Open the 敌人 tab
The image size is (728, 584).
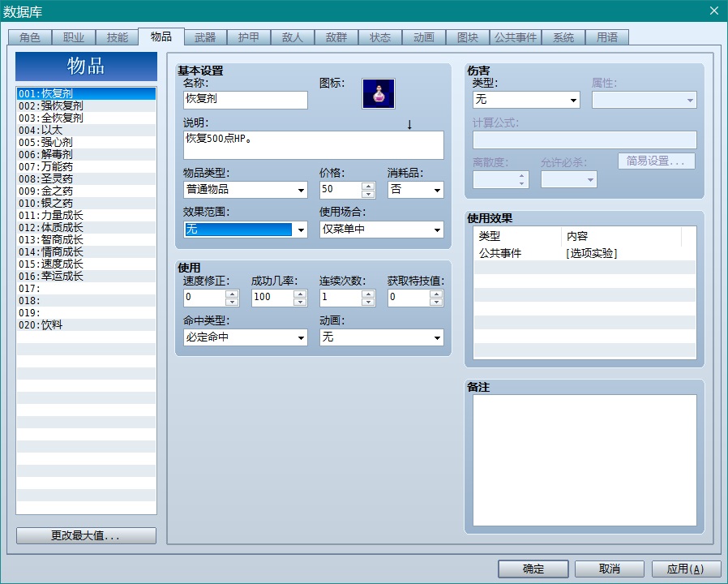click(293, 37)
